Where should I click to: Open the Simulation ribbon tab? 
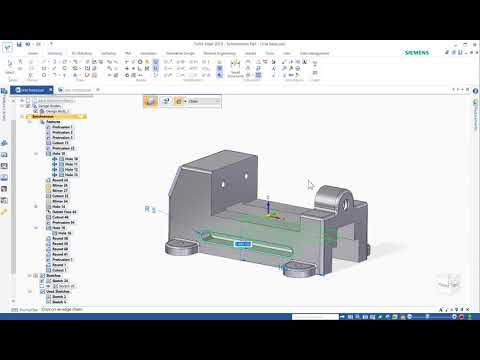(x=148, y=53)
